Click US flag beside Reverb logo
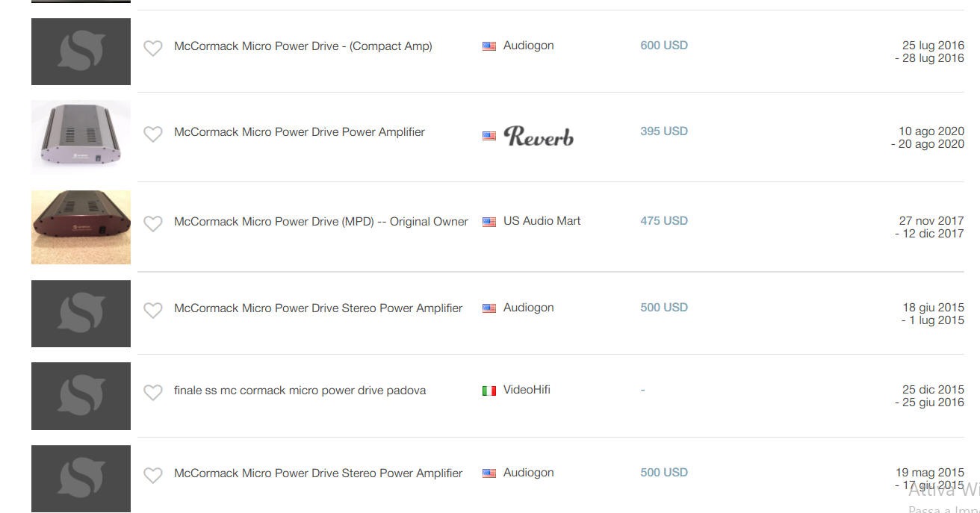 click(489, 136)
